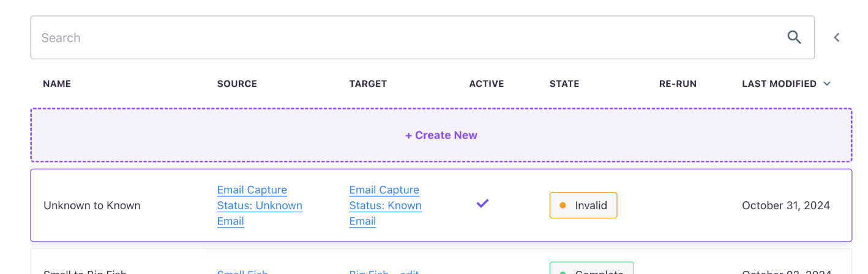Open the Status: Unknown source link
This screenshot has height=274, width=868.
[x=260, y=206]
